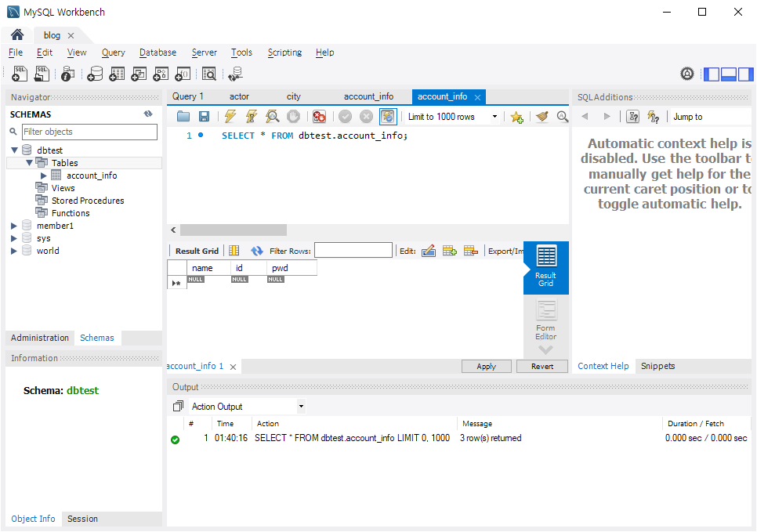Show more result view options chevron
The image size is (757, 532).
pos(546,349)
